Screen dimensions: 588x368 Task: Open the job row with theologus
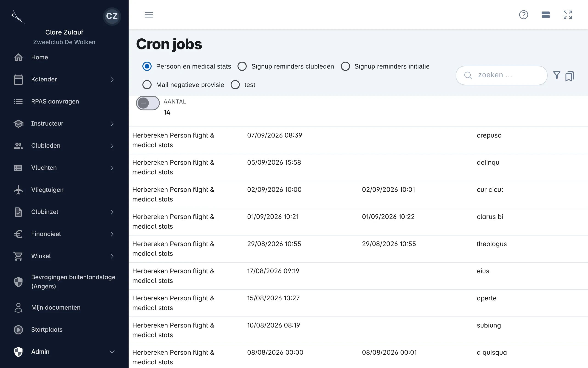(358, 249)
